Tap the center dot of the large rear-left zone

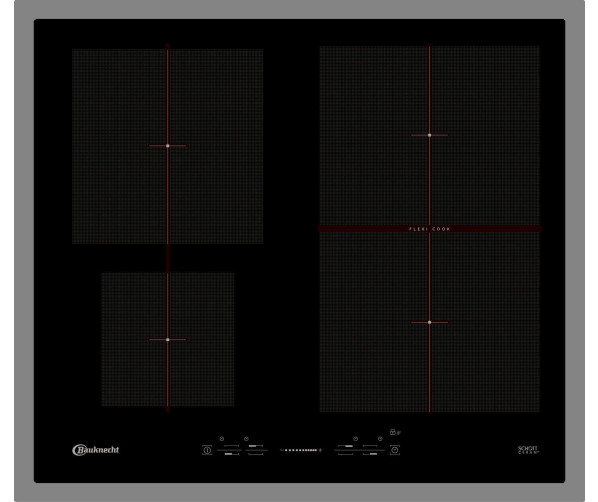point(167,146)
